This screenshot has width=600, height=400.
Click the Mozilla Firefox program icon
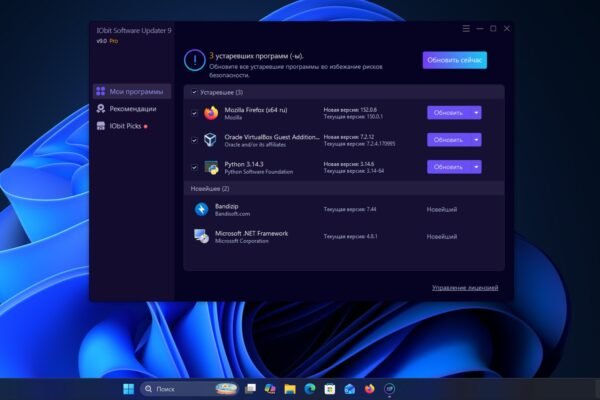(211, 113)
